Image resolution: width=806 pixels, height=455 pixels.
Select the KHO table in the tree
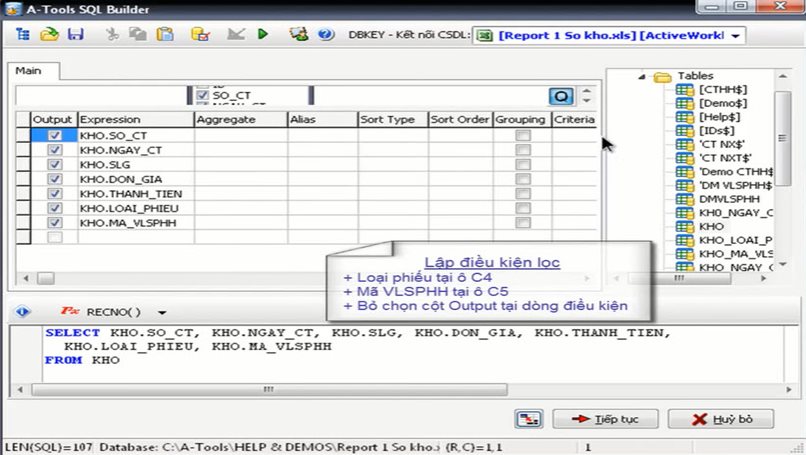click(x=711, y=226)
